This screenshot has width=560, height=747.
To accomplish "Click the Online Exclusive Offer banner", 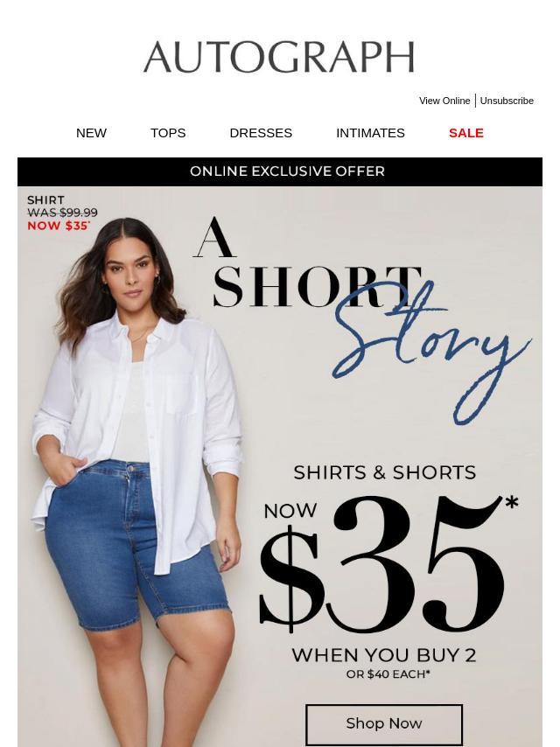I will click(x=280, y=171).
